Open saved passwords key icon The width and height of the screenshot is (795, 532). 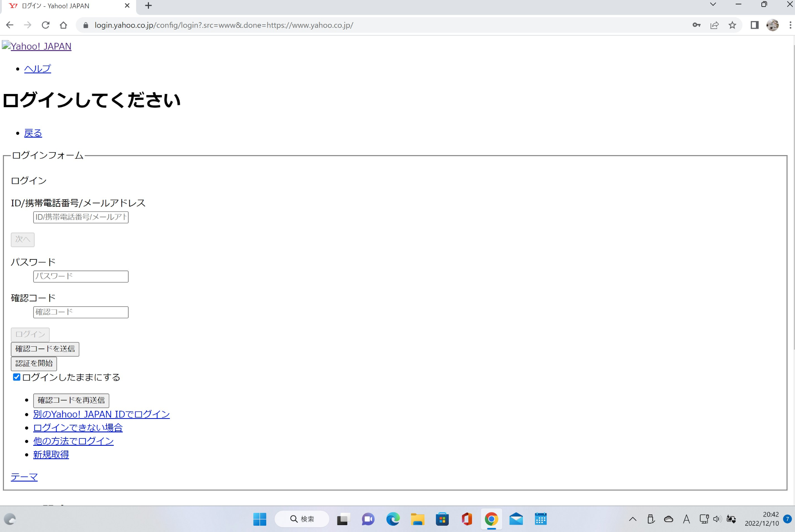[x=696, y=25]
